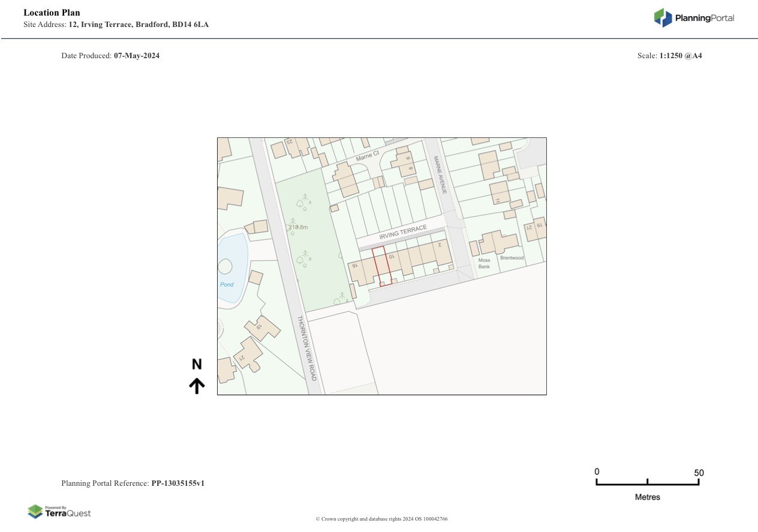Image resolution: width=758 pixels, height=532 pixels.
Task: Click the Irving Terrace street label
Action: [402, 233]
